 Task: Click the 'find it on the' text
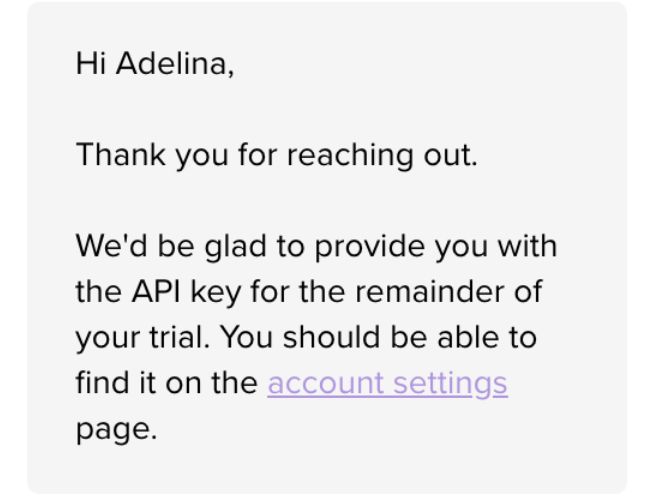167,382
